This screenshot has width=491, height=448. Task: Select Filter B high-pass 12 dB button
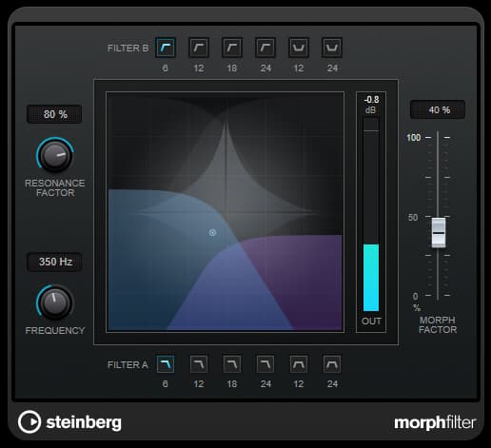click(x=199, y=48)
